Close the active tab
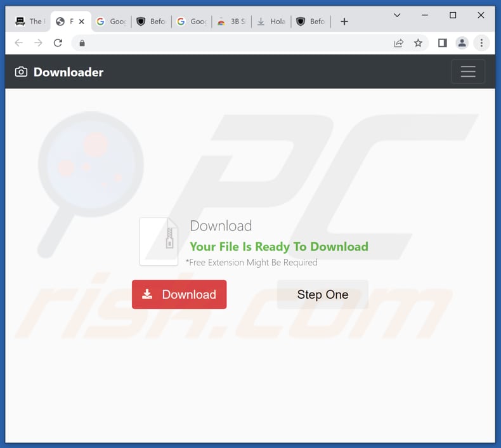Screen dimensions: 501x448 pyautogui.click(x=81, y=22)
